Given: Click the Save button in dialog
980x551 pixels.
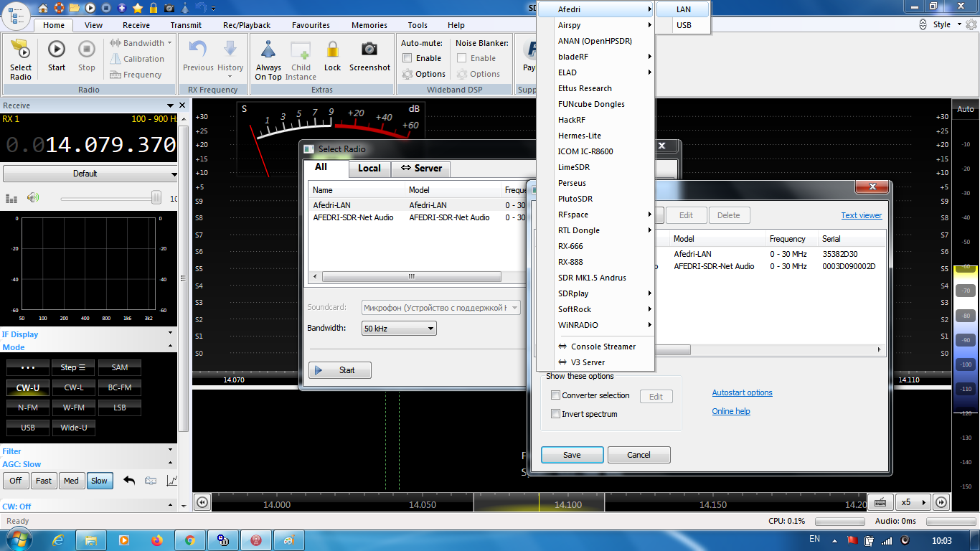Looking at the screenshot, I should (572, 455).
